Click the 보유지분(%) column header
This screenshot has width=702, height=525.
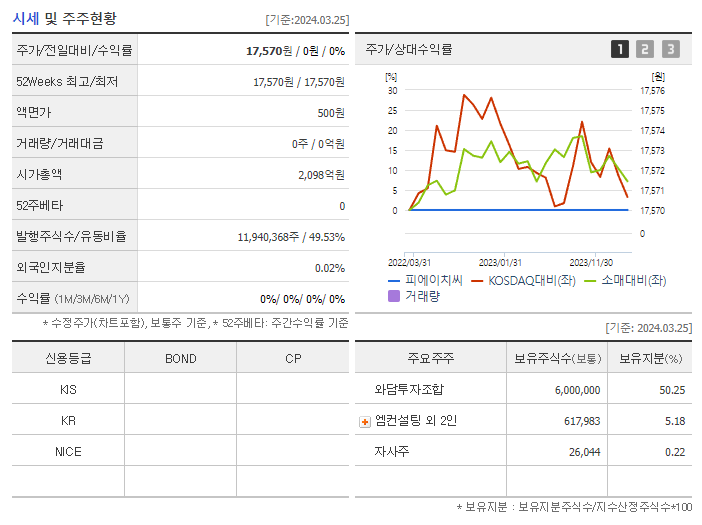651,359
